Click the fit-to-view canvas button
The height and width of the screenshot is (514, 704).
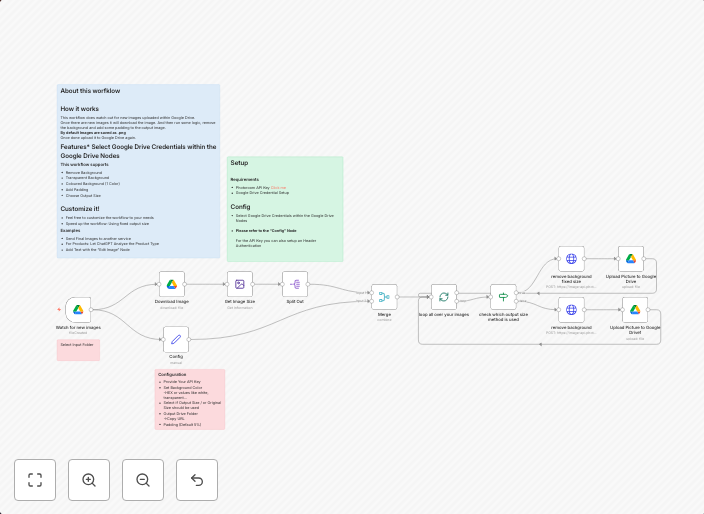(x=35, y=480)
